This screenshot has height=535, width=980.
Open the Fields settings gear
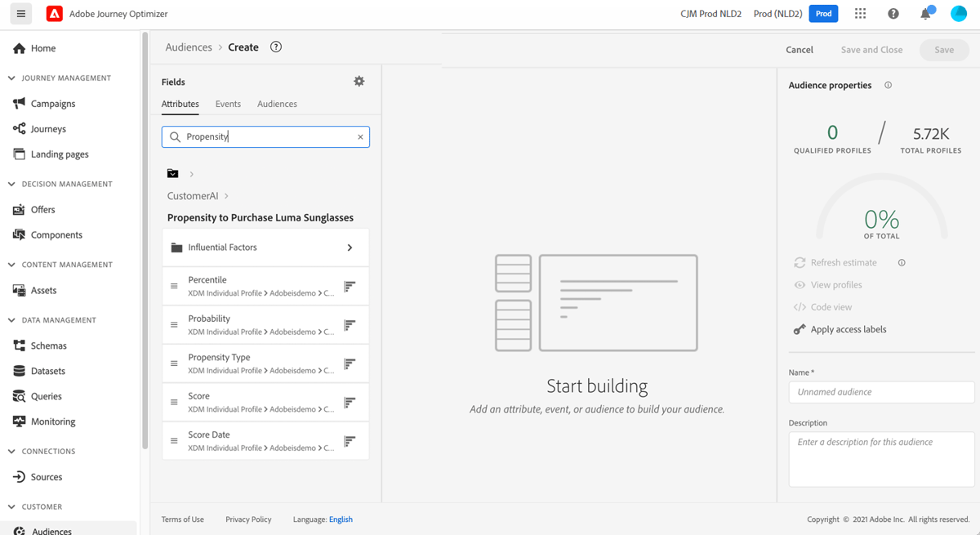point(359,81)
